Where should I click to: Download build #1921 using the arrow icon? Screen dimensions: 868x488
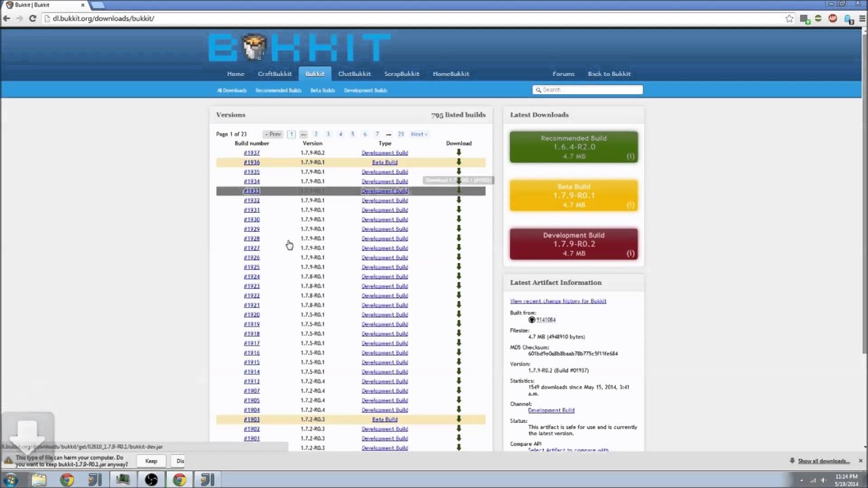(x=458, y=305)
